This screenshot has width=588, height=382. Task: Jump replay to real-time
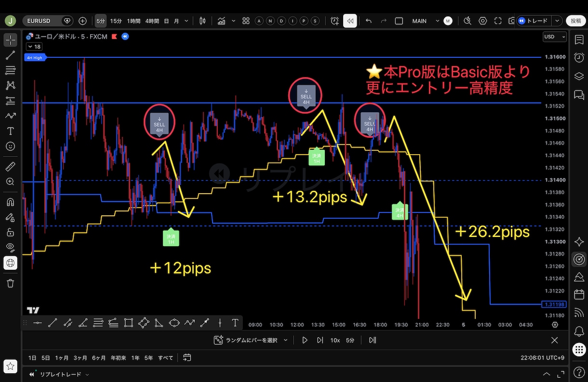tap(373, 340)
